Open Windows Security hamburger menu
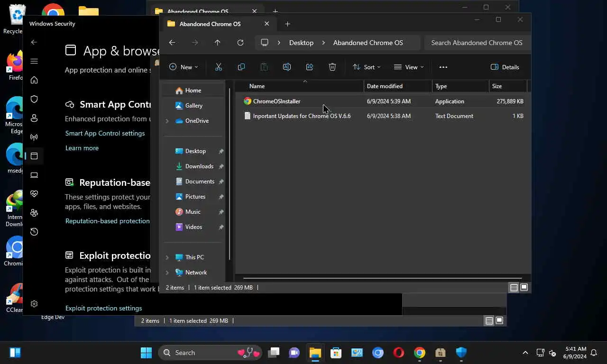607x364 pixels. [x=34, y=61]
